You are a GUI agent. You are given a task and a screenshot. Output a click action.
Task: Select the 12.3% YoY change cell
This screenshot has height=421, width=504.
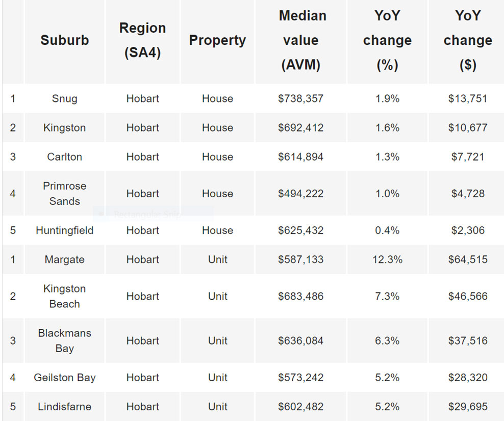(387, 259)
